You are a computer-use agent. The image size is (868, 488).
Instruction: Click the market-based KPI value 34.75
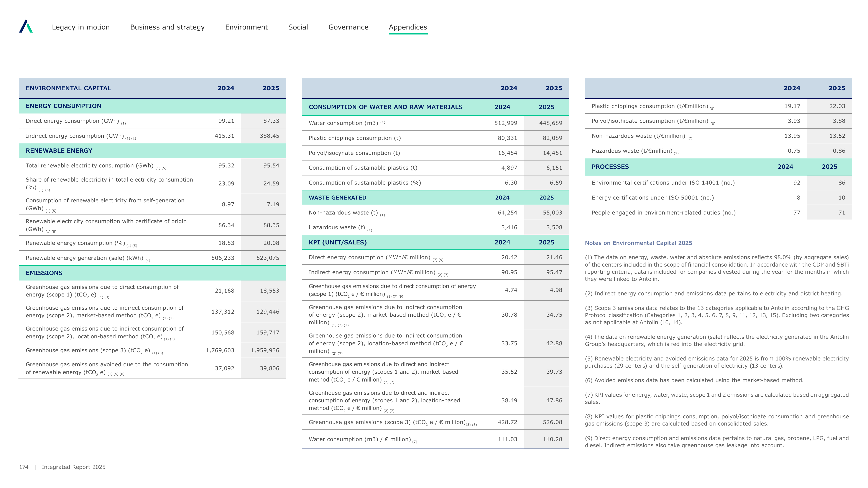click(x=554, y=314)
